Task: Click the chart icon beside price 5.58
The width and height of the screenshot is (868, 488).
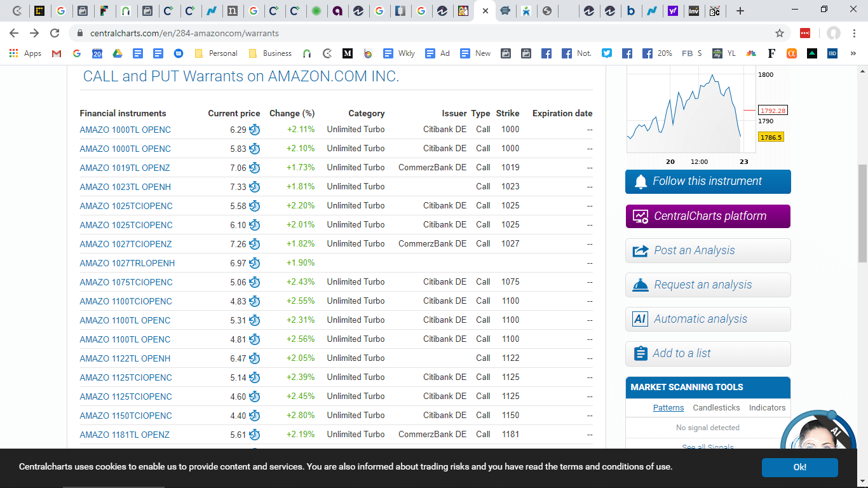Action: [x=255, y=206]
